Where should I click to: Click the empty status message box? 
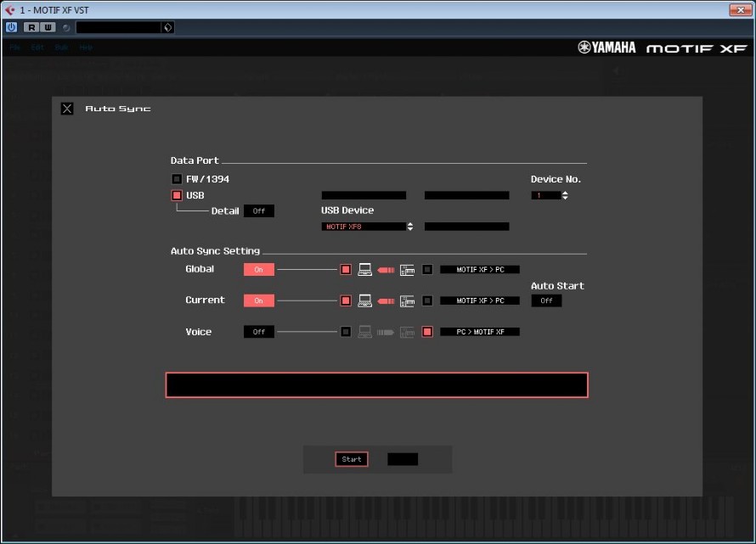[376, 384]
